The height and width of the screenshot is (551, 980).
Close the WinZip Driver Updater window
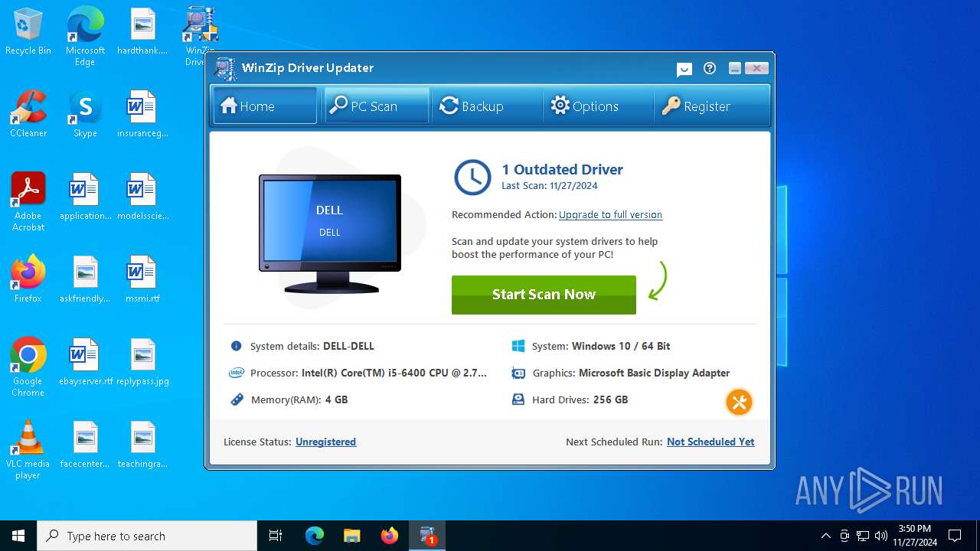[756, 68]
